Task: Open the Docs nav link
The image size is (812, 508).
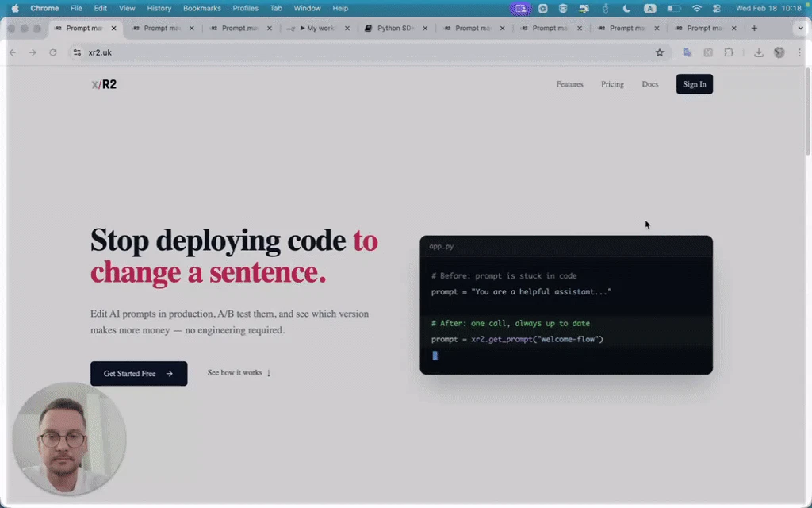Action: pos(650,84)
